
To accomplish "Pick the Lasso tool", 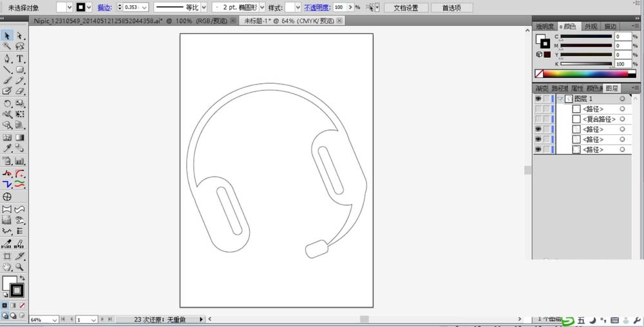I will [x=19, y=46].
